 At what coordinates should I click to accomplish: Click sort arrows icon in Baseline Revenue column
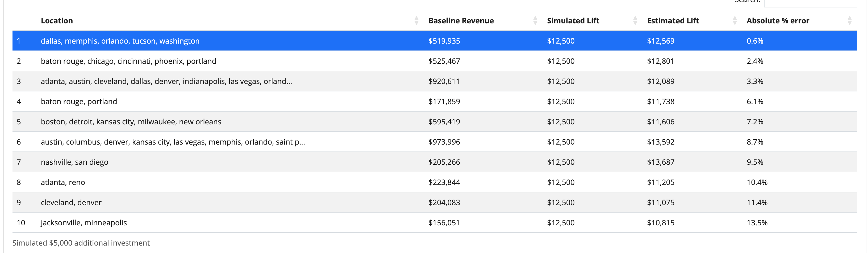(535, 20)
